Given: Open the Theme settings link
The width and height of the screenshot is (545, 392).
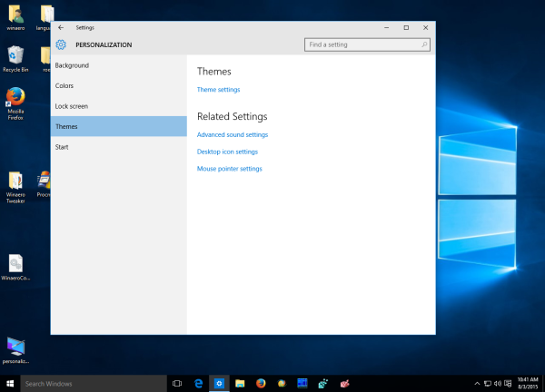Looking at the screenshot, I should (218, 90).
